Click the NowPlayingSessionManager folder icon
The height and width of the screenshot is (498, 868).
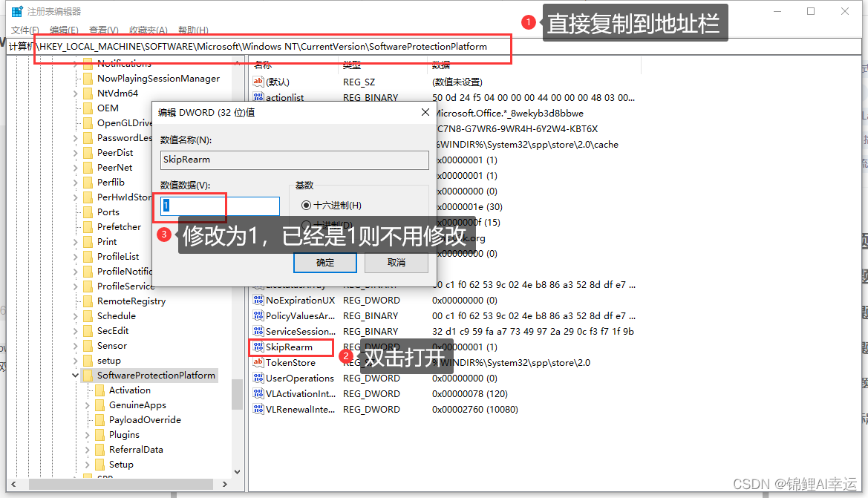[x=88, y=79]
